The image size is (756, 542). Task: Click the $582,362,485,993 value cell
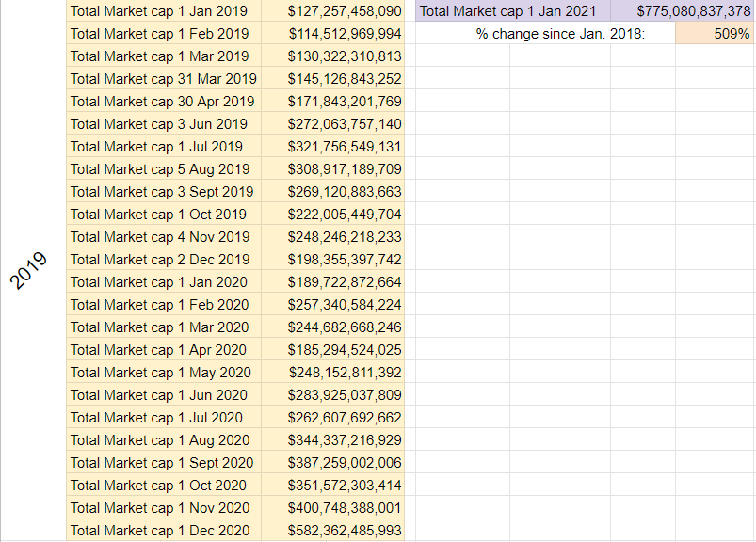pos(332,530)
